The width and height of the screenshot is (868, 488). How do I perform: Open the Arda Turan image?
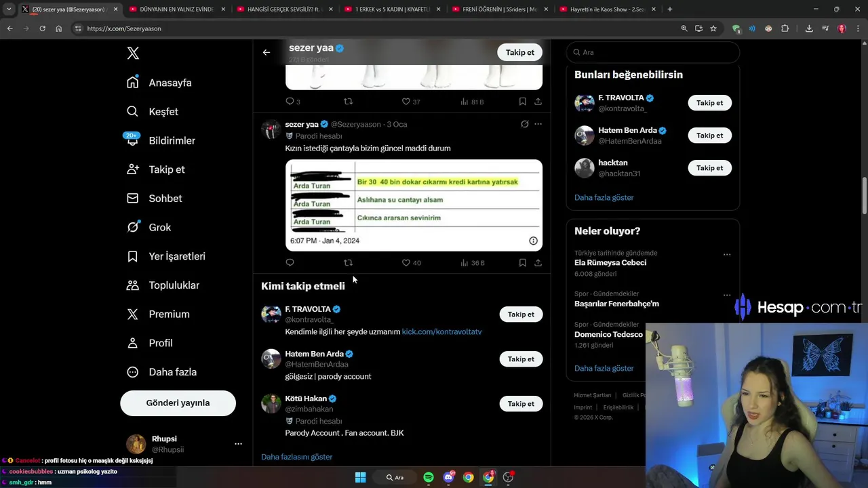tap(414, 205)
